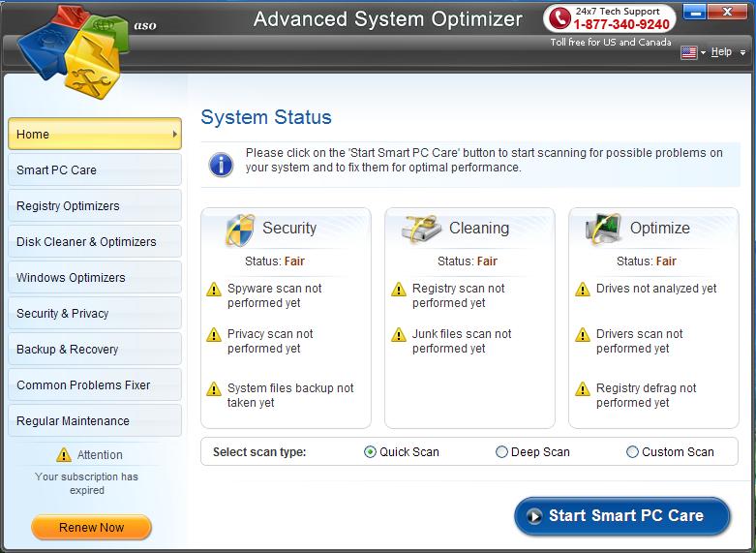Click 'Registry defrag not performed yet' text
Image resolution: width=756 pixels, height=553 pixels.
(x=646, y=395)
